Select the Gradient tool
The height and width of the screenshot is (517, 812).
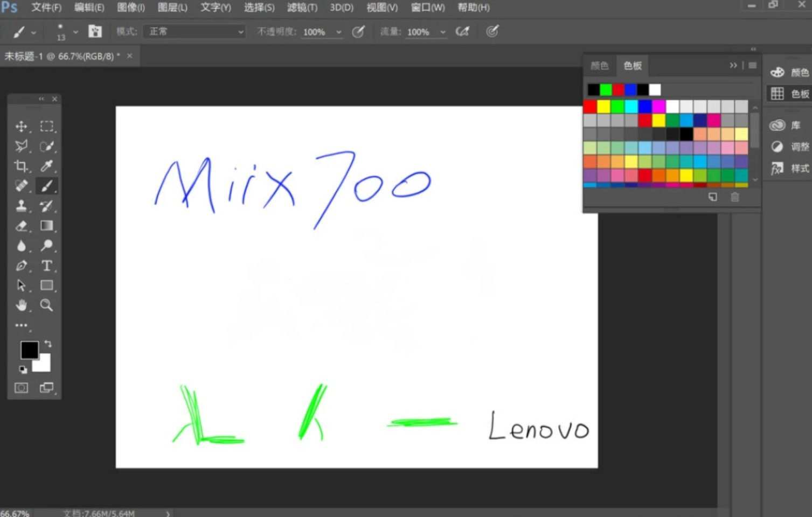(47, 226)
